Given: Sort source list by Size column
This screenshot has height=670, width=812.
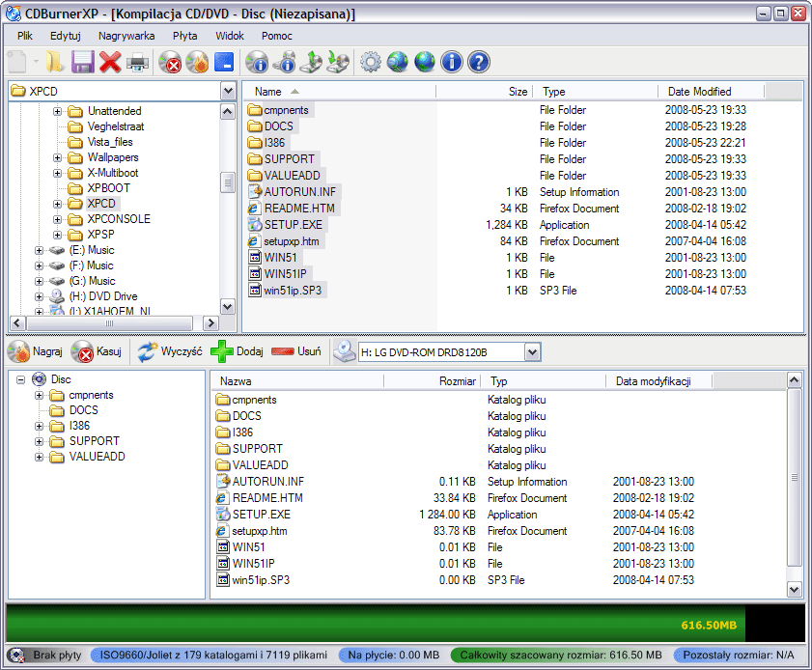Looking at the screenshot, I should [x=484, y=92].
